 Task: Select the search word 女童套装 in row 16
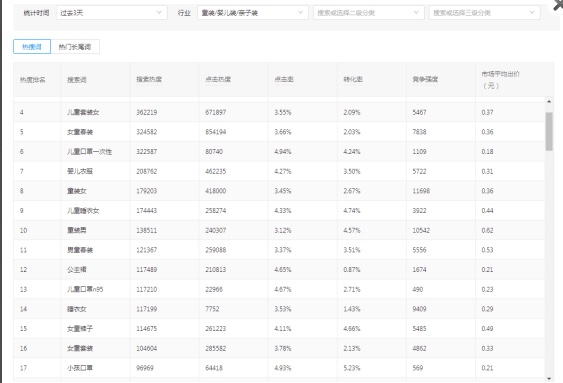tap(80, 349)
